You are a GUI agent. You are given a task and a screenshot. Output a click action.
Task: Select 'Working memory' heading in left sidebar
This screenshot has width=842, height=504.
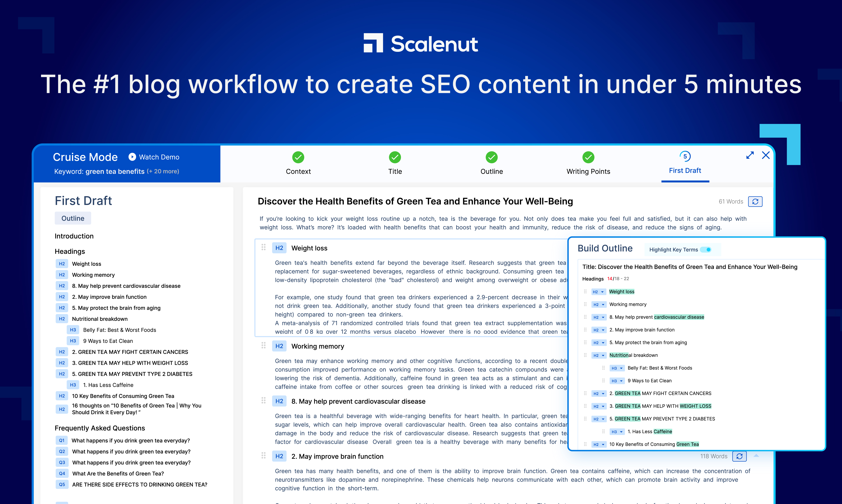tap(93, 275)
